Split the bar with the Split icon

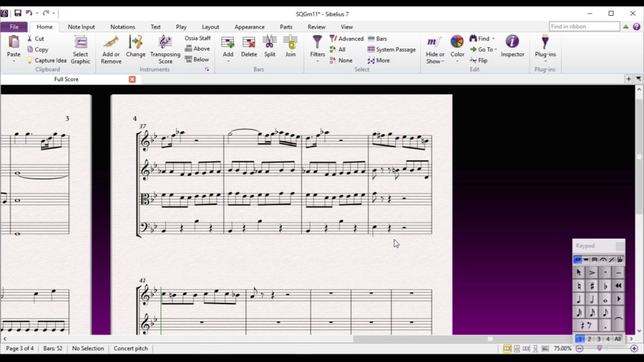click(x=270, y=42)
